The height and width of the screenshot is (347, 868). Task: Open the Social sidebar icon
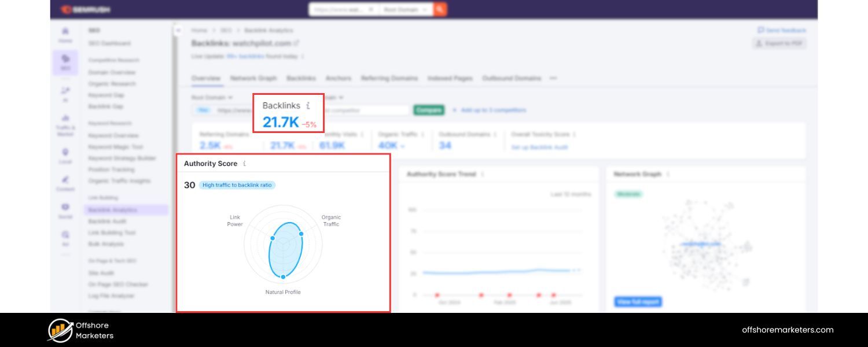pos(65,207)
